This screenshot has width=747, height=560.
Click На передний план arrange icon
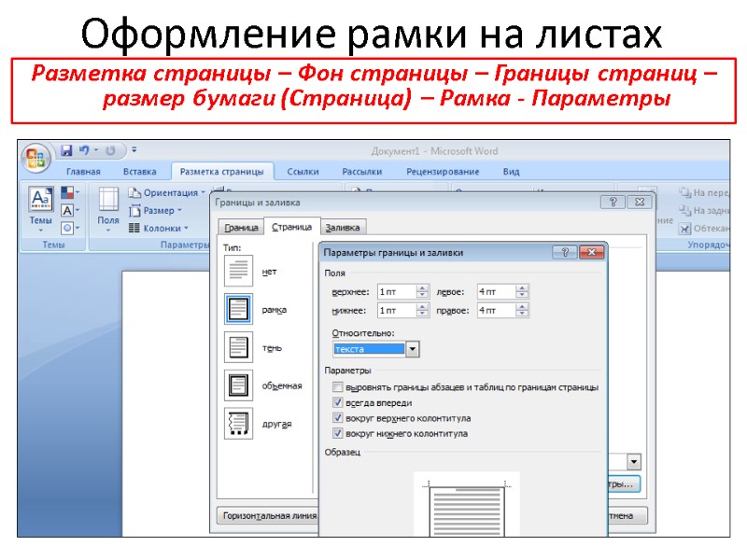click(684, 192)
